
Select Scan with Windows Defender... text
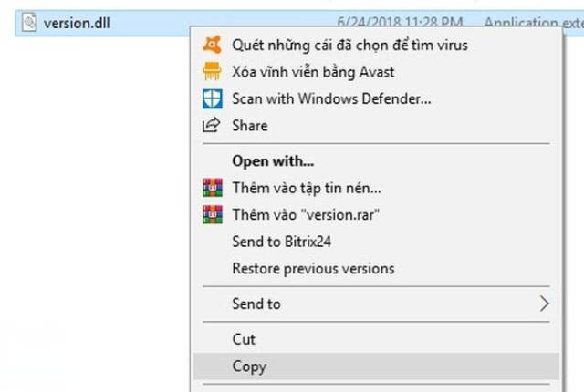331,98
